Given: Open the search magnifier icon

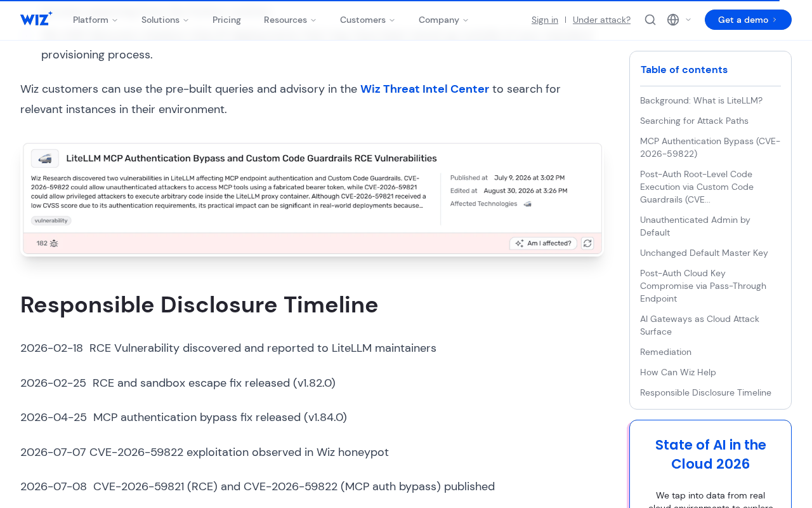Looking at the screenshot, I should coord(650,20).
